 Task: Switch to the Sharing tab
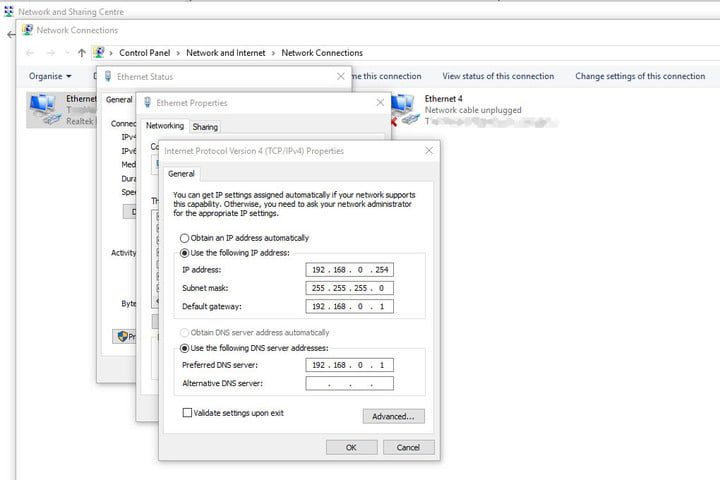click(205, 127)
